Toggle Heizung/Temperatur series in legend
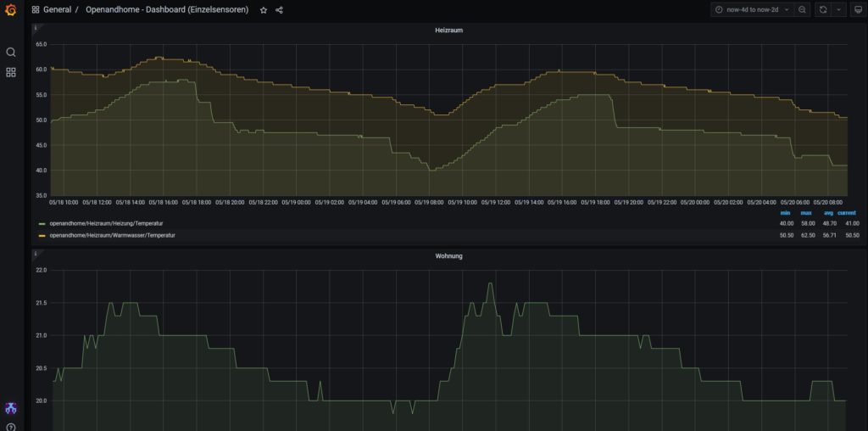Screen dimensions: 868x431 coord(106,224)
